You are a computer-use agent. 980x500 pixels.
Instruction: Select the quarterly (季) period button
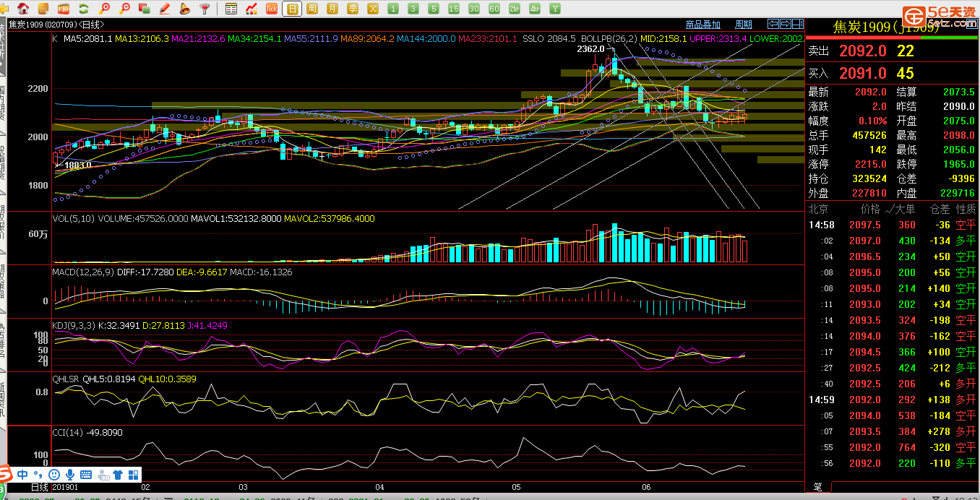tap(353, 9)
